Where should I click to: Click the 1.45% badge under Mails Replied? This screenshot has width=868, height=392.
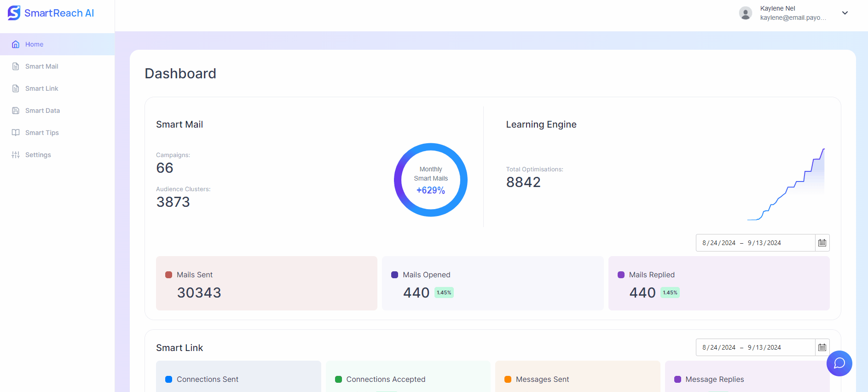tap(670, 293)
